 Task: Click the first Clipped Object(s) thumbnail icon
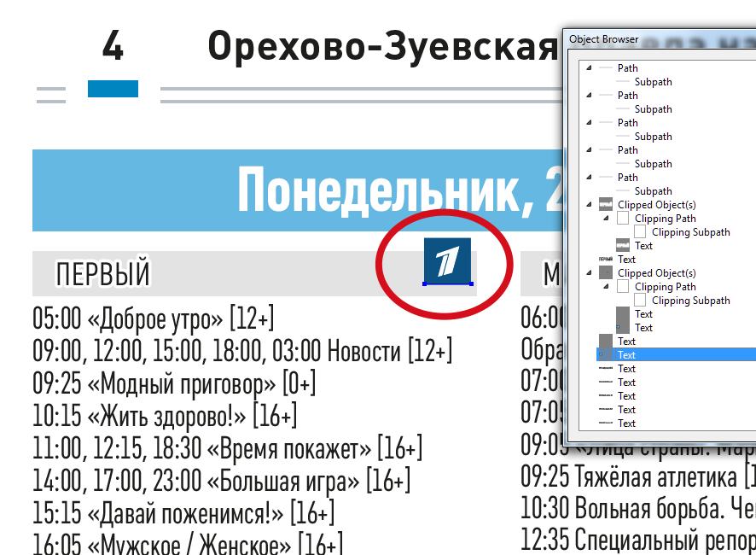click(x=604, y=204)
